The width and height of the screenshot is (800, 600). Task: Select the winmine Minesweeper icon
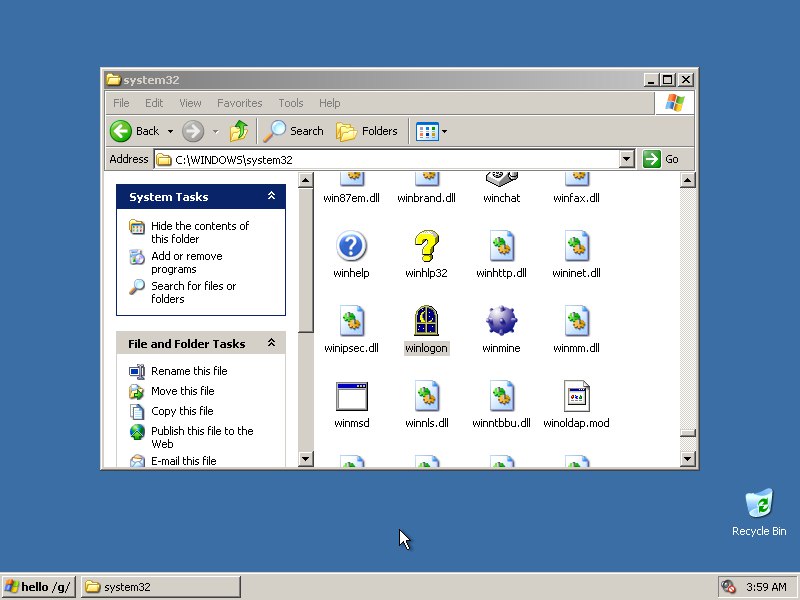(501, 320)
